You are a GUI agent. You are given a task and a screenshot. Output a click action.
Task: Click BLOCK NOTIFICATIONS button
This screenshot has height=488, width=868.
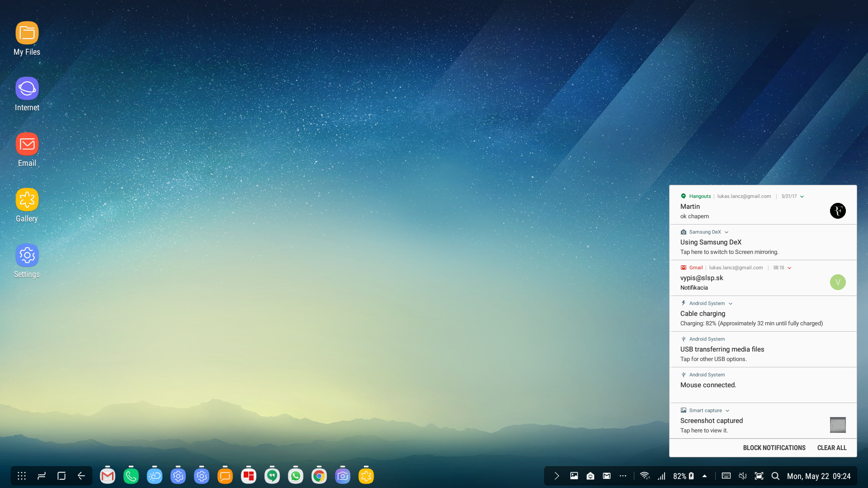click(x=774, y=448)
